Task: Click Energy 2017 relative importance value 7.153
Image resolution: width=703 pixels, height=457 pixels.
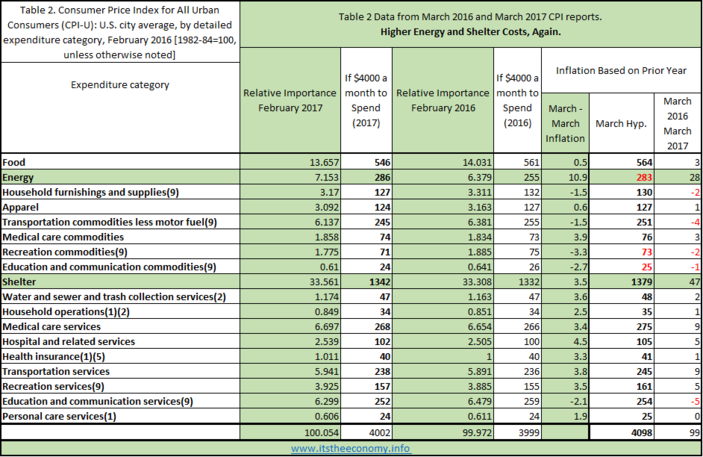Action: [x=326, y=177]
